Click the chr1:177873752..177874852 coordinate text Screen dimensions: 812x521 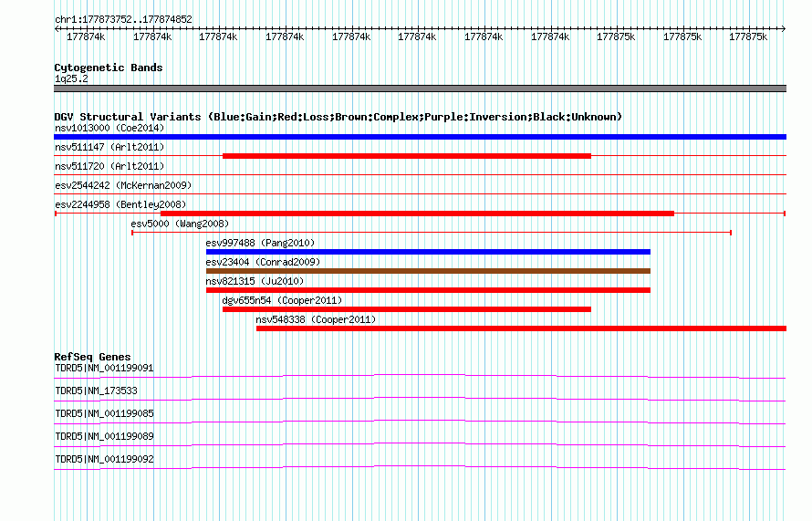(x=123, y=20)
